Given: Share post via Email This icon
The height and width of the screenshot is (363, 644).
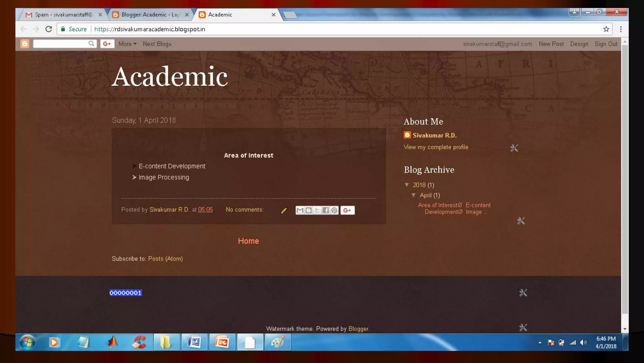Looking at the screenshot, I should click(300, 210).
